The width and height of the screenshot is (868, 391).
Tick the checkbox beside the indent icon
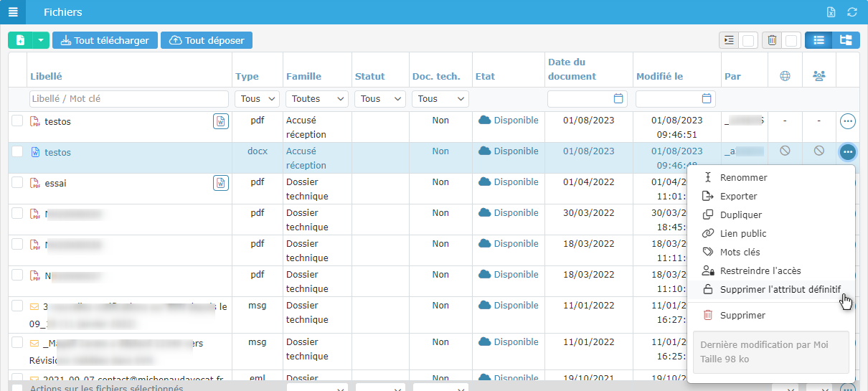tap(748, 41)
